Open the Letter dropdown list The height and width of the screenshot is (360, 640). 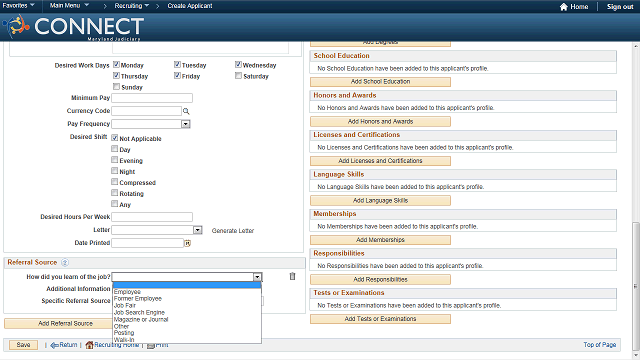(x=198, y=230)
